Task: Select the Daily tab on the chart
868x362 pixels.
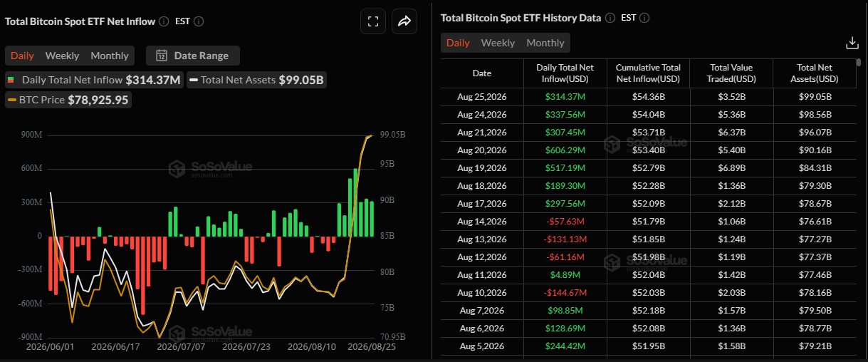Action: [x=22, y=56]
